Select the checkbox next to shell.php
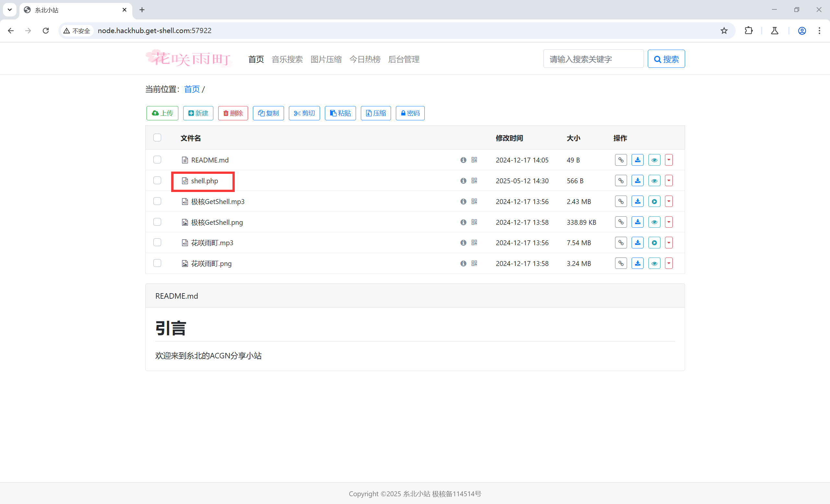Image resolution: width=830 pixels, height=504 pixels. point(157,181)
